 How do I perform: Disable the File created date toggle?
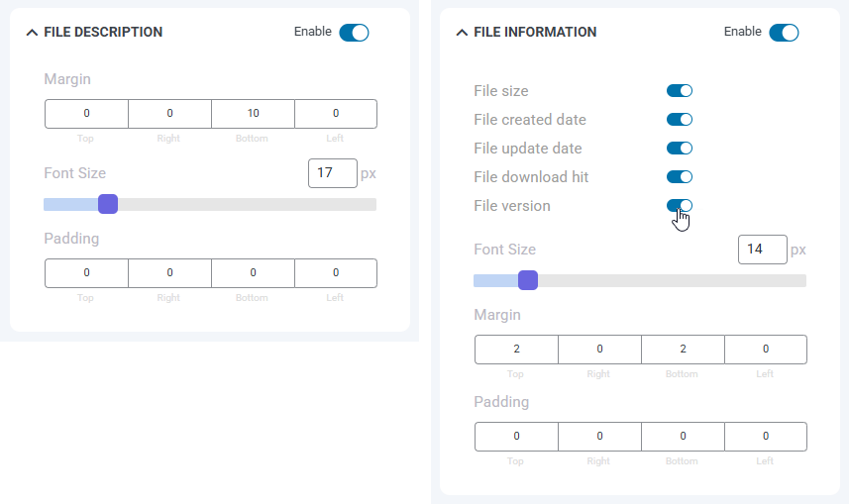click(680, 120)
